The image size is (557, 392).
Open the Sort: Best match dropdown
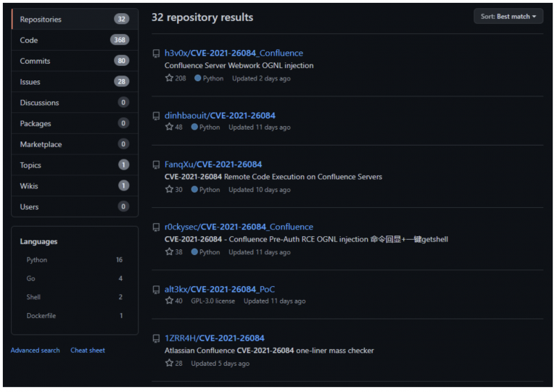[508, 17]
